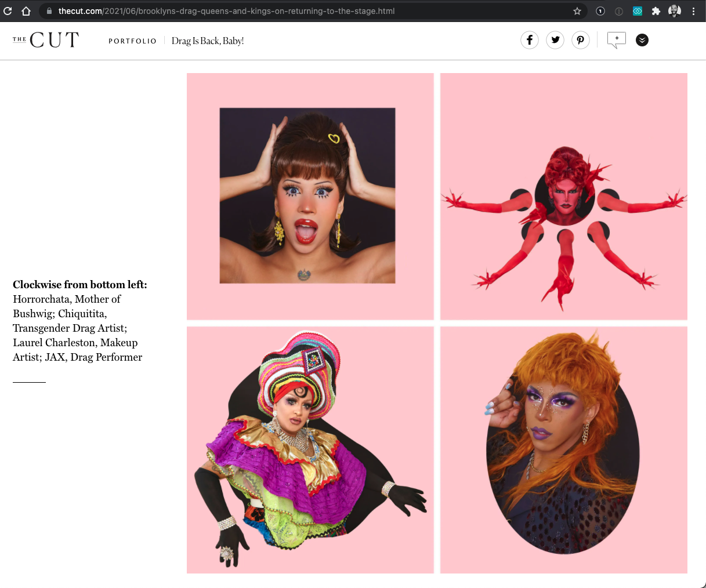The image size is (706, 588).
Task: Reload the current page
Action: (8, 10)
